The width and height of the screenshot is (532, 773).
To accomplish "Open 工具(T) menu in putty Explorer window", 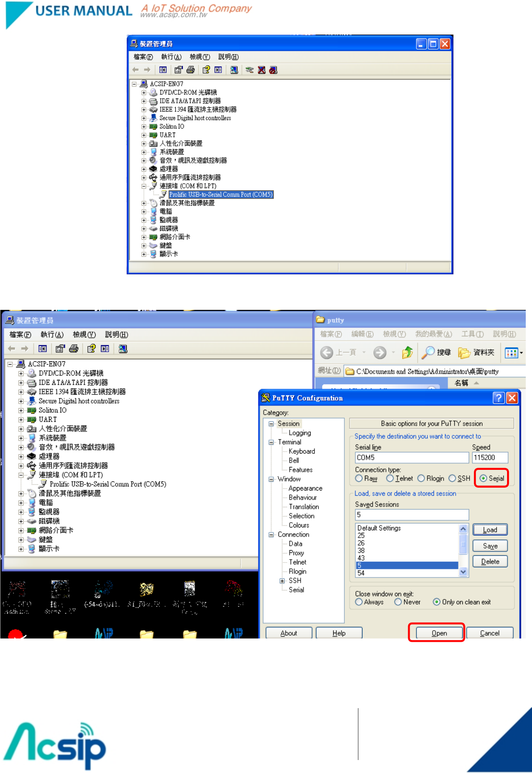I will point(472,334).
